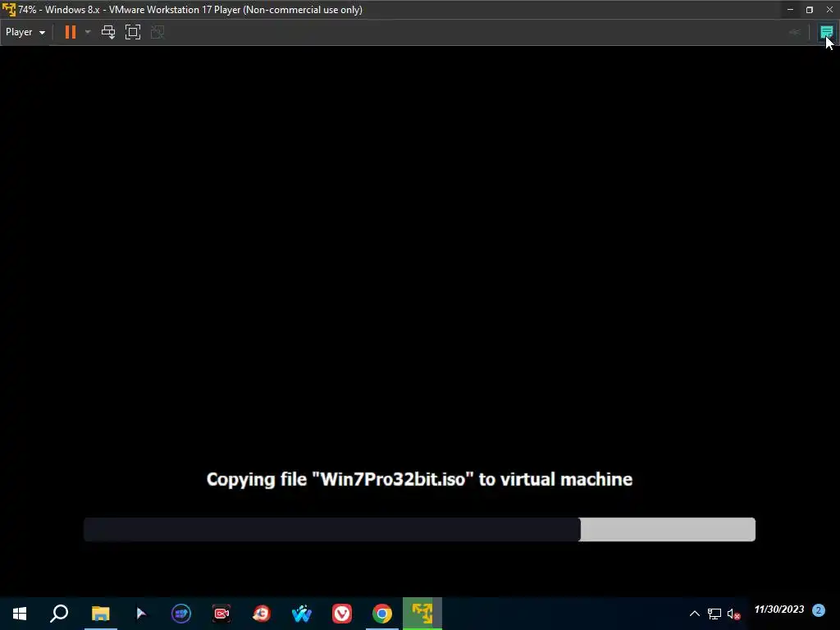Click the "Copying file" status text
Viewport: 840px width, 630px height.
click(419, 479)
